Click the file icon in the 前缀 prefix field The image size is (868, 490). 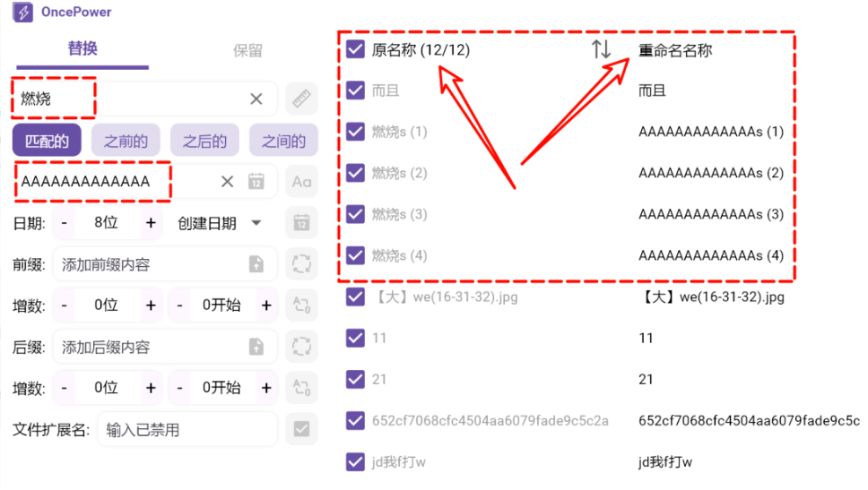tap(256, 263)
